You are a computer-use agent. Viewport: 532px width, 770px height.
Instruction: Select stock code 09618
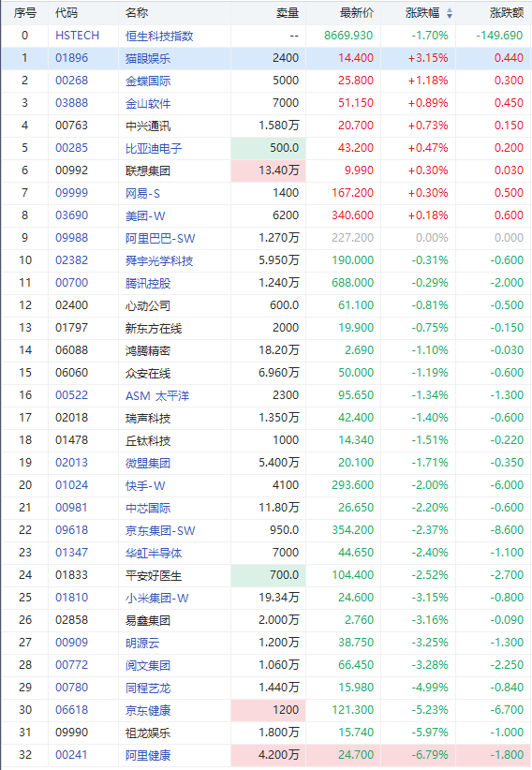[x=72, y=530]
